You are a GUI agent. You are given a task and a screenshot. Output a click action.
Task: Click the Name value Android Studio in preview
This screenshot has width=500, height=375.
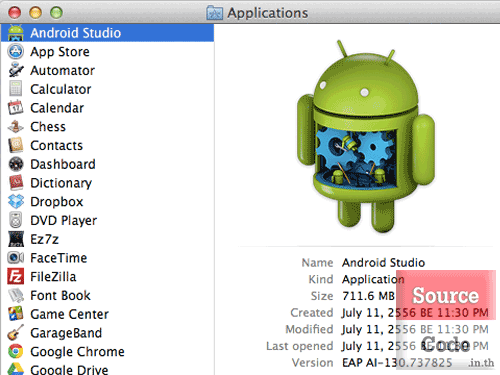click(383, 263)
